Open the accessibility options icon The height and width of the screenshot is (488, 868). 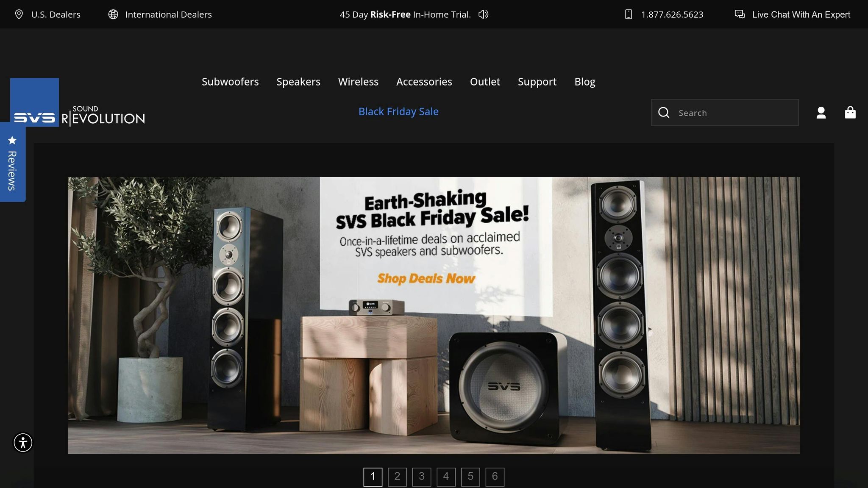coord(23,443)
